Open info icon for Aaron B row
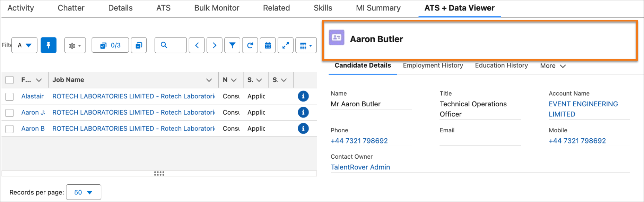644x202 pixels. [303, 129]
